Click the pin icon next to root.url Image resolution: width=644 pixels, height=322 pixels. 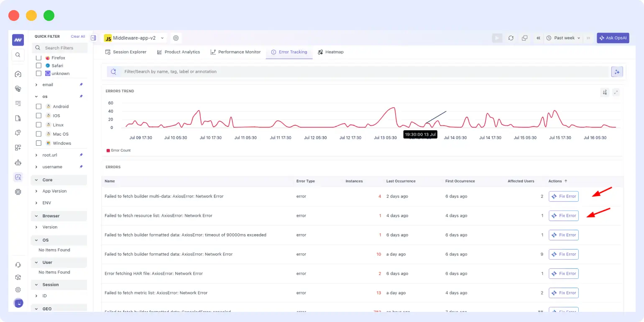[x=81, y=155]
